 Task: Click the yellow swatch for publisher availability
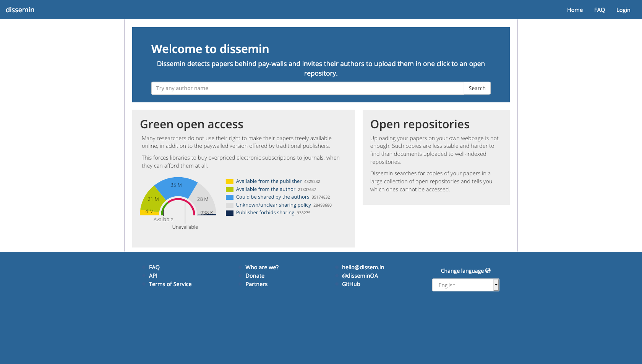229,182
